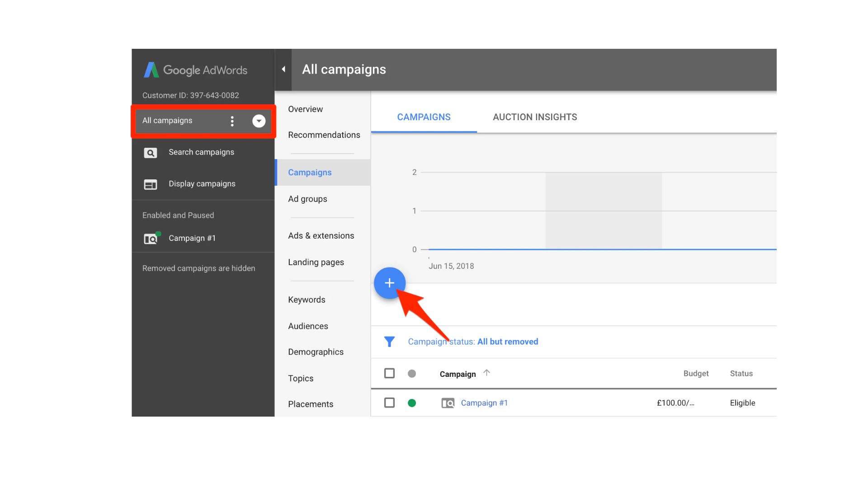
Task: Open Recommendations in the page menu
Action: [324, 135]
